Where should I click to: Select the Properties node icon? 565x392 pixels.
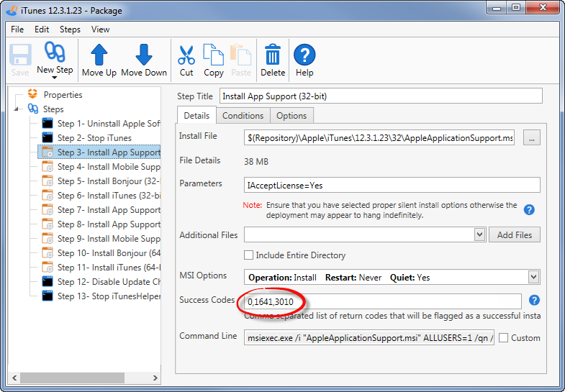33,94
